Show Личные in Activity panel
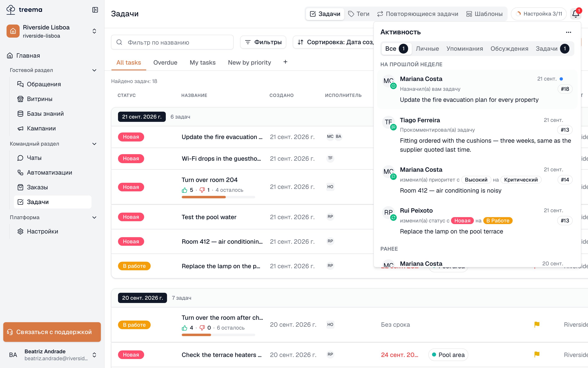Image resolution: width=588 pixels, height=368 pixels. (427, 49)
